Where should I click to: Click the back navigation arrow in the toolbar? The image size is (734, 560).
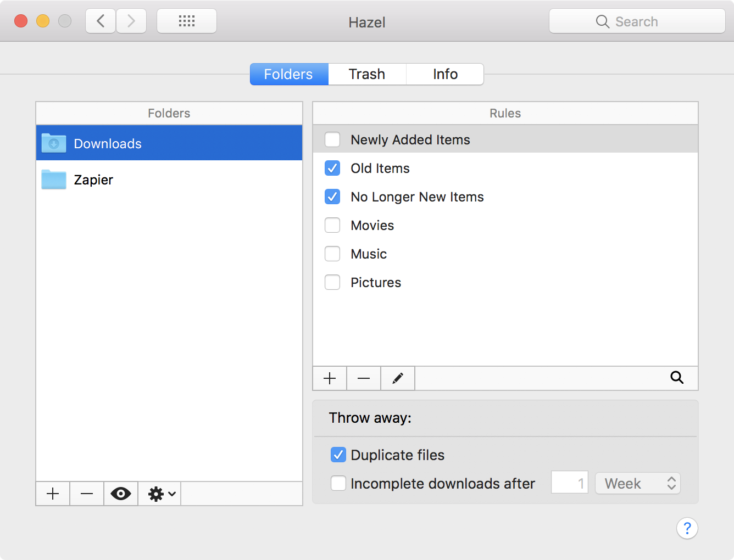click(100, 20)
